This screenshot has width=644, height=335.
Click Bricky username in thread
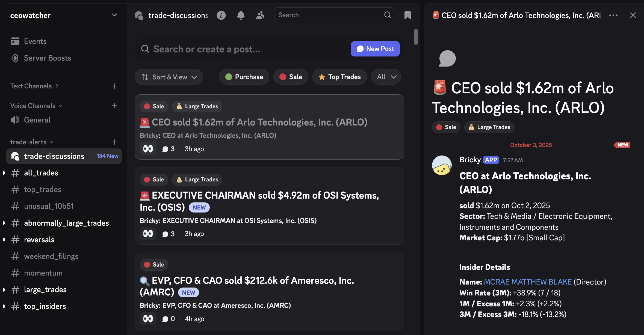click(x=470, y=160)
